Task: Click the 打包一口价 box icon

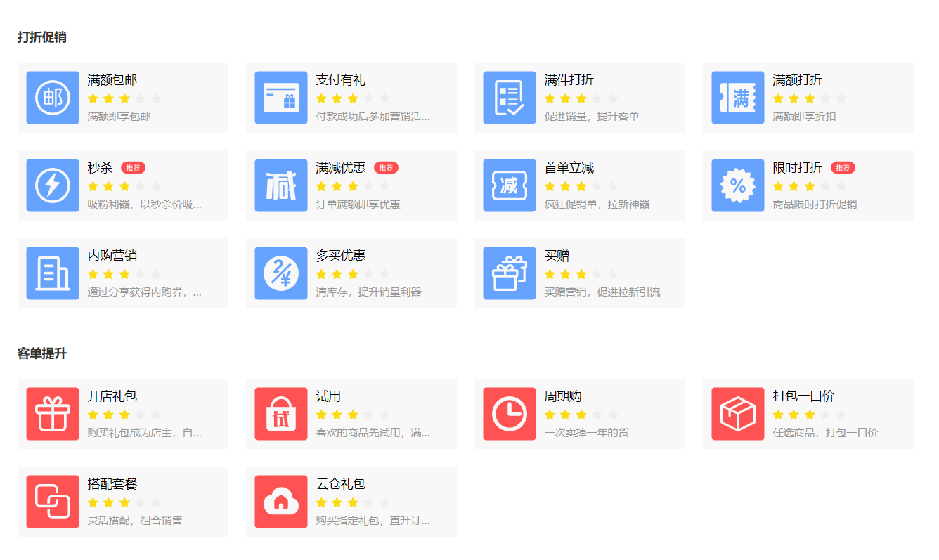Action: (x=738, y=414)
